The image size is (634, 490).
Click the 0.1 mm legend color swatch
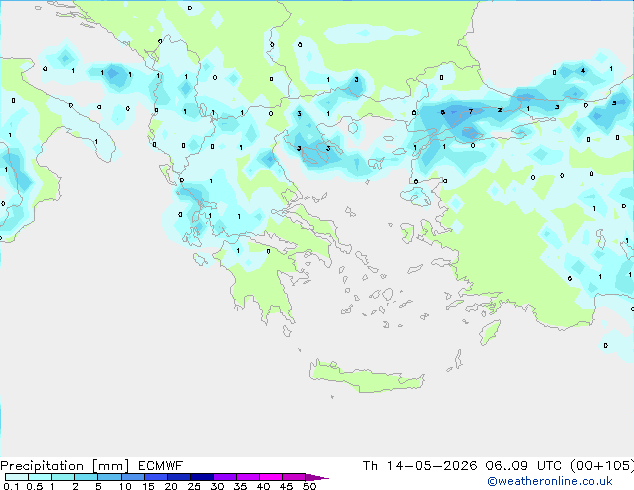click(17, 477)
